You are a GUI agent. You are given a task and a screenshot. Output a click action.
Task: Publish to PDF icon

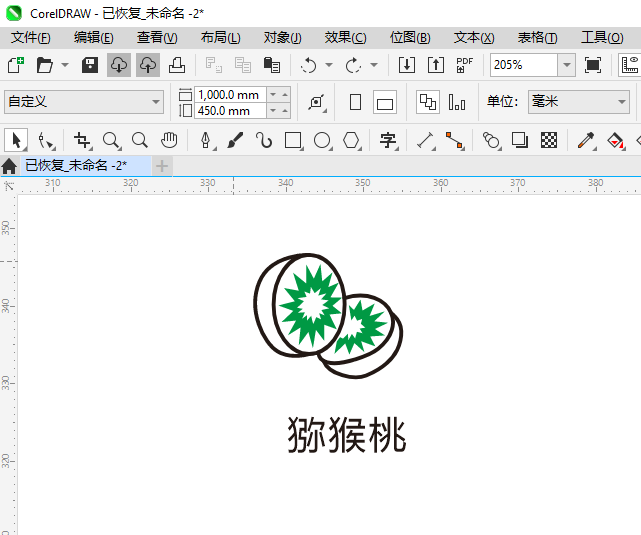(x=465, y=65)
